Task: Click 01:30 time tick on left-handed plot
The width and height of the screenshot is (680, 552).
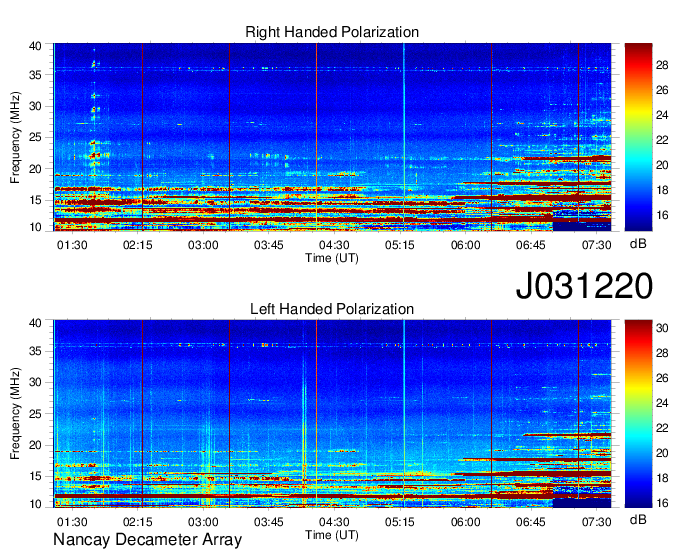Action: tap(72, 522)
